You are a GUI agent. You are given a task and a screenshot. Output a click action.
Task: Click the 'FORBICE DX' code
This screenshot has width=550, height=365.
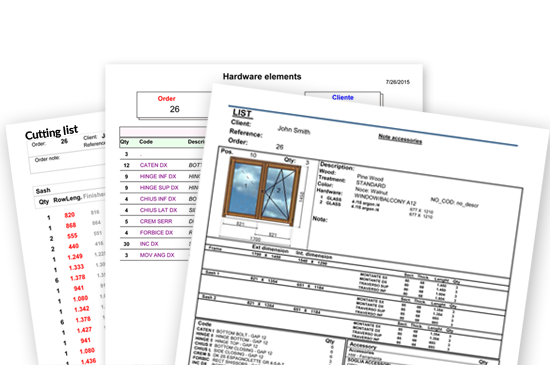point(156,232)
